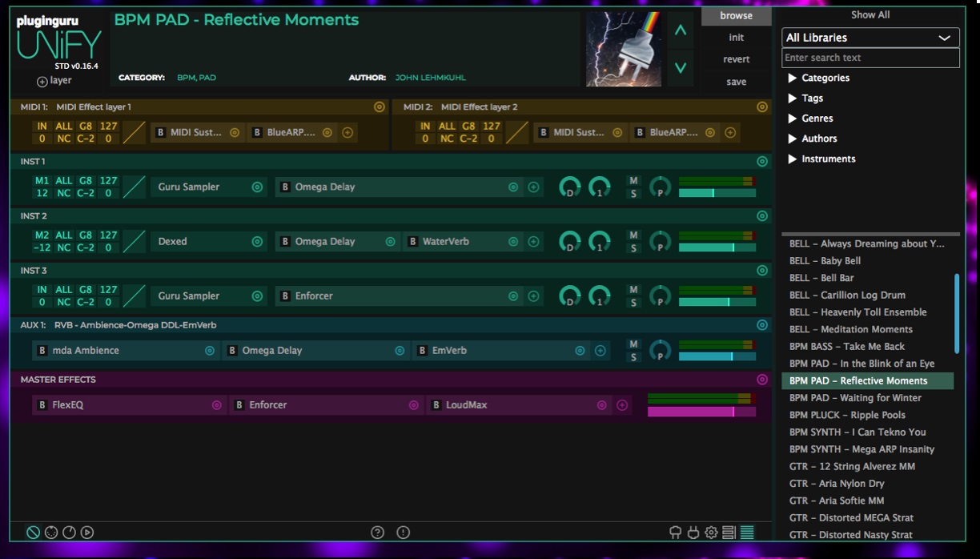Open the All Libraries dropdown
The height and width of the screenshot is (559, 980).
[x=870, y=38]
